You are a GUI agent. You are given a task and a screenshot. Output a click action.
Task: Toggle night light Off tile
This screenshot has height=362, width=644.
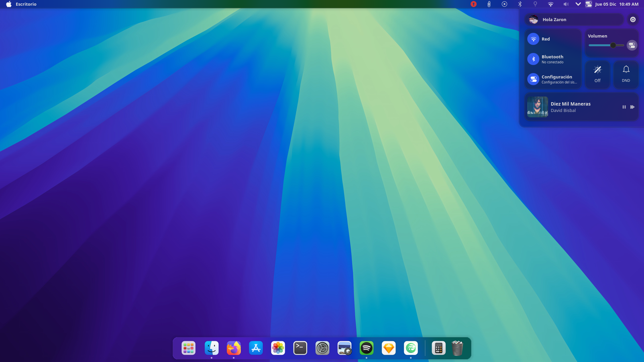(598, 75)
